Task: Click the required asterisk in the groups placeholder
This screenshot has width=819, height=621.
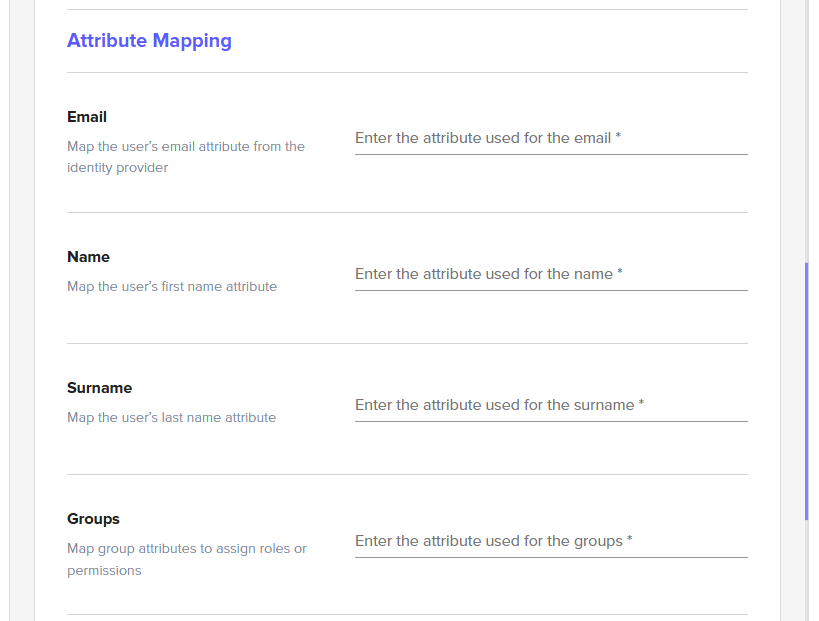Action: (629, 541)
